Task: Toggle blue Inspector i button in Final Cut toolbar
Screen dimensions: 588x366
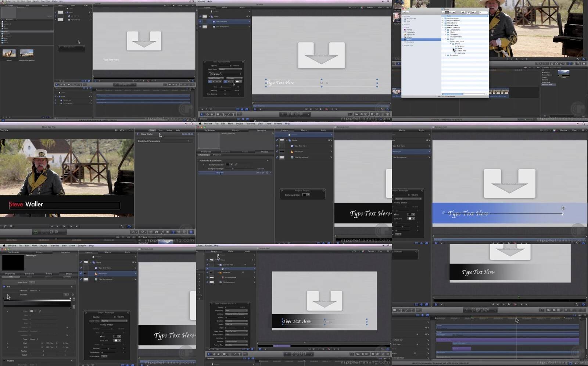Action: click(191, 232)
